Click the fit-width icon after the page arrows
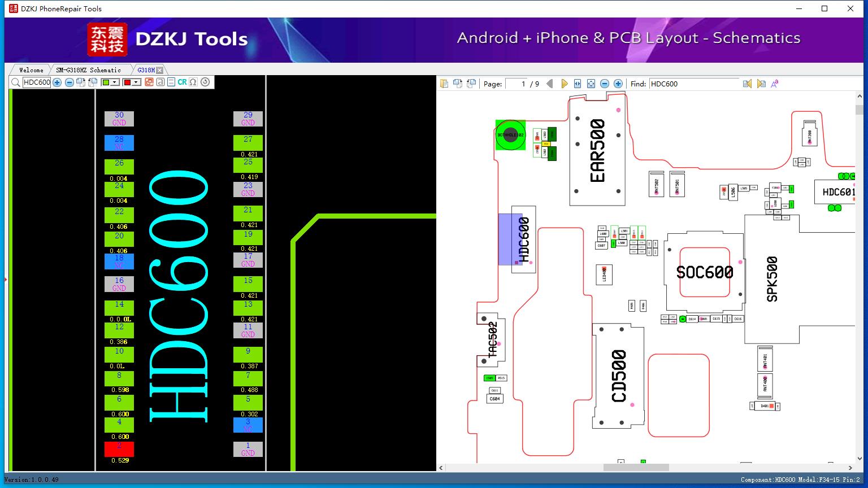 578,84
